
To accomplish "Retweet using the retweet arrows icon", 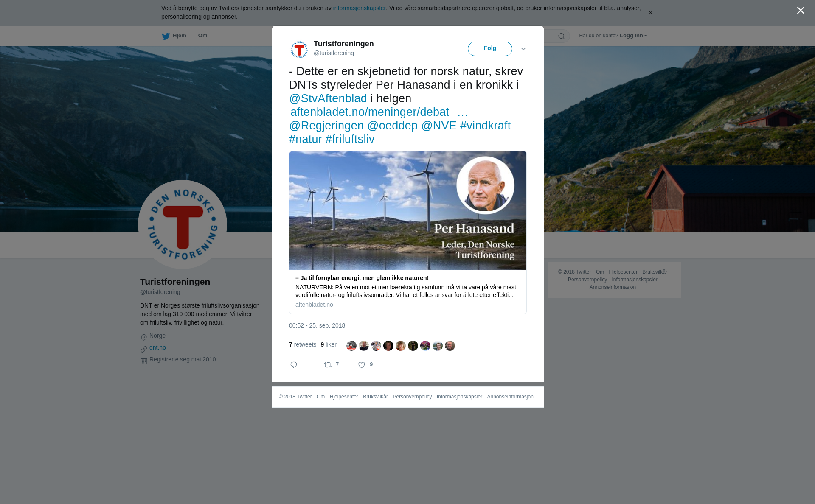I will tap(328, 365).
